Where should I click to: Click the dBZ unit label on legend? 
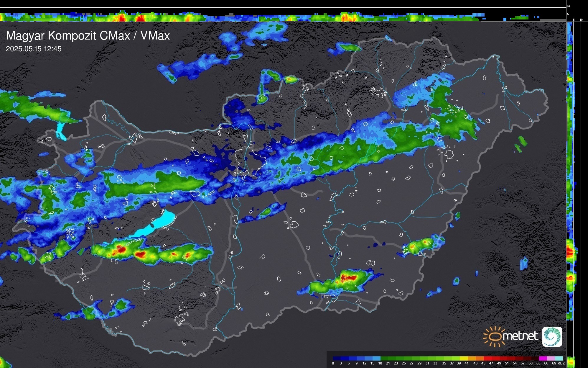[561, 363]
